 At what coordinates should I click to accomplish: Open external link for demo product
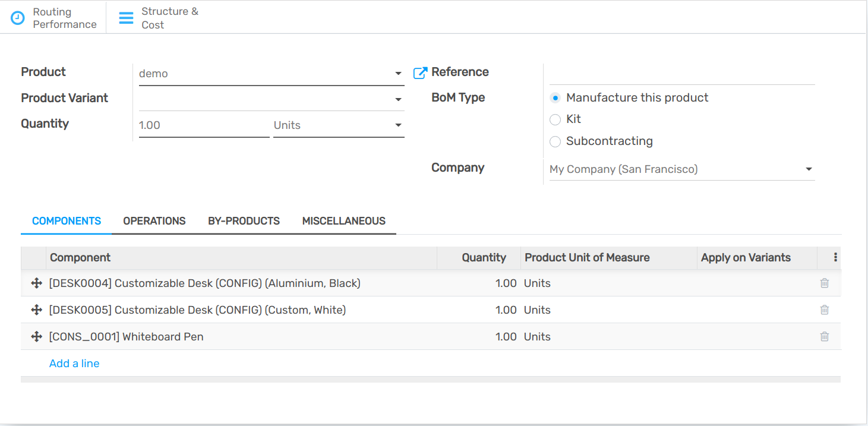click(x=420, y=73)
